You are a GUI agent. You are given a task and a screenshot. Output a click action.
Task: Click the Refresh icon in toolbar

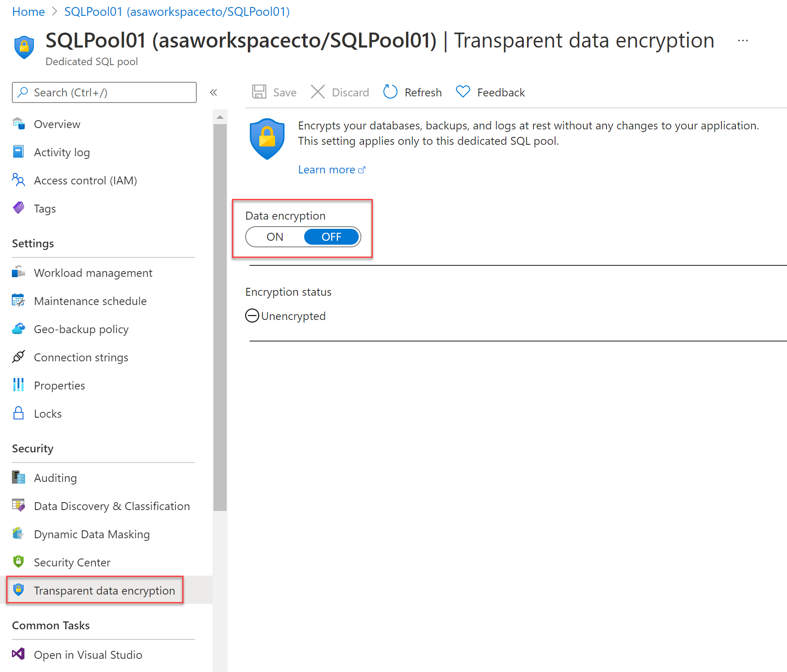[x=390, y=92]
